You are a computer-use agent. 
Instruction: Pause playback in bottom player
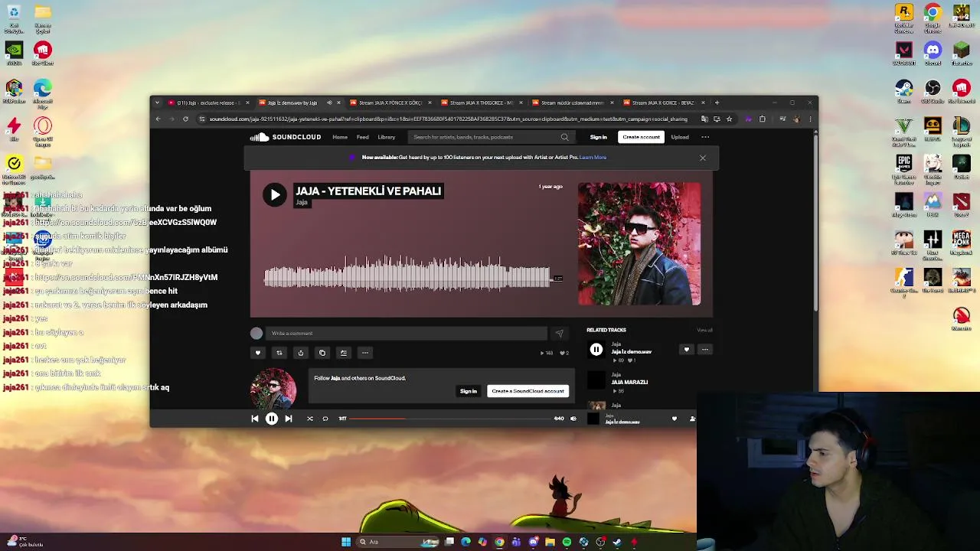(x=271, y=419)
